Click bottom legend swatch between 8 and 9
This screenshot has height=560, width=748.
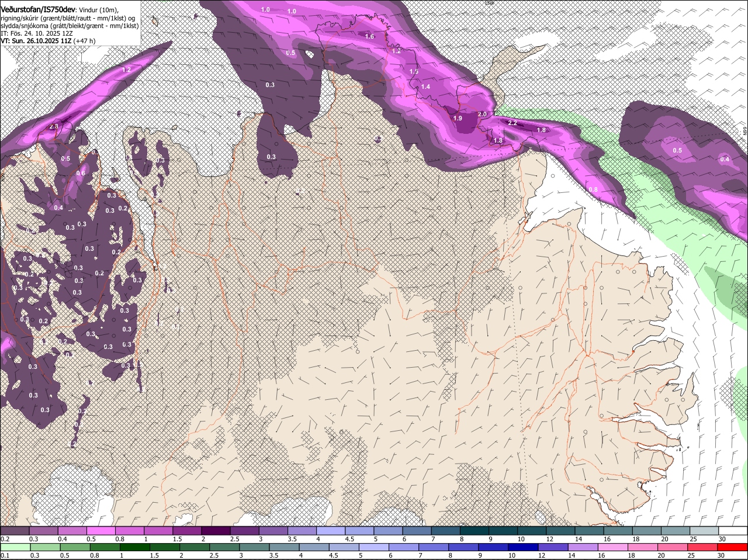(x=464, y=548)
